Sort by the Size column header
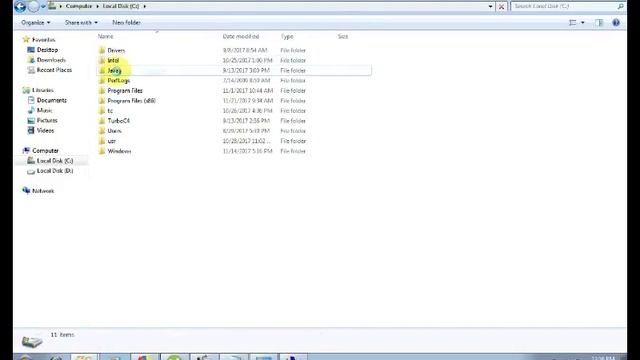The image size is (640, 360). pos(343,36)
